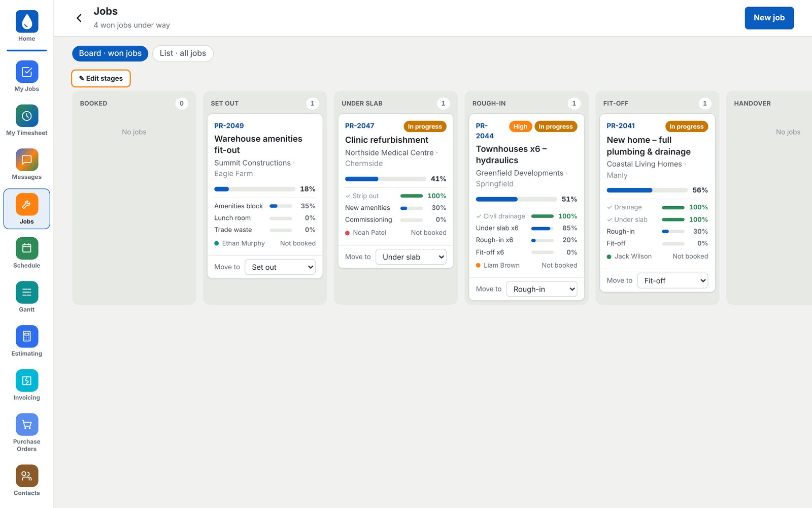
Task: Open the Home water-drop icon
Action: click(x=27, y=21)
